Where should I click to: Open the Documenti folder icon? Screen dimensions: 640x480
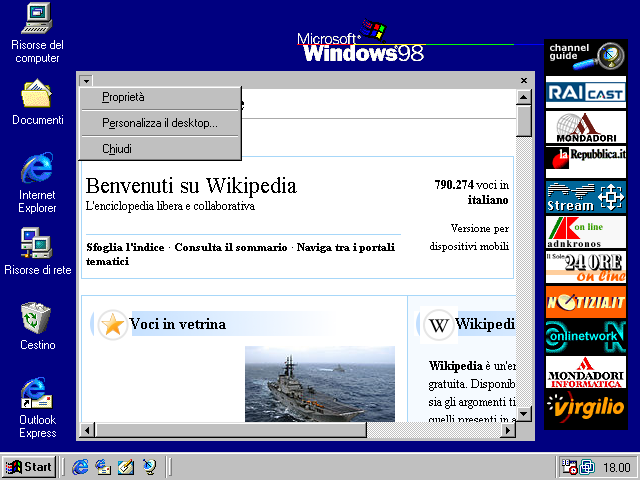coord(37,95)
